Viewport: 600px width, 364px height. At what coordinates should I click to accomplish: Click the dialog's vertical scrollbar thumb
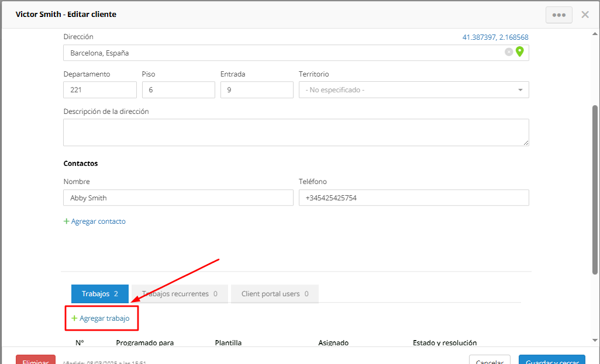point(595,190)
